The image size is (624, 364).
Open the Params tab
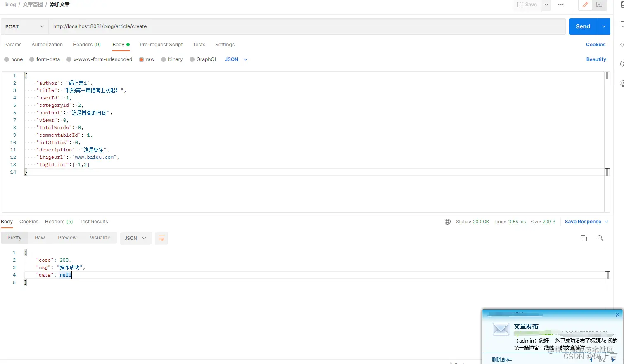(13, 45)
